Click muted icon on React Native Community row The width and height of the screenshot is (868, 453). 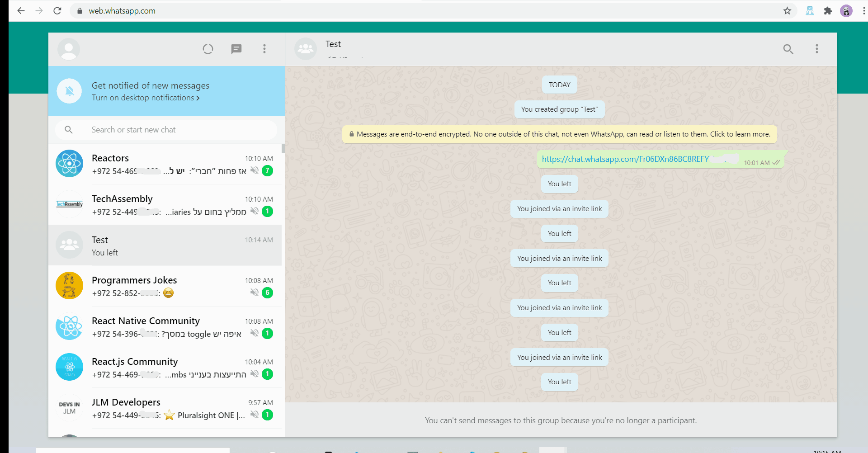255,333
